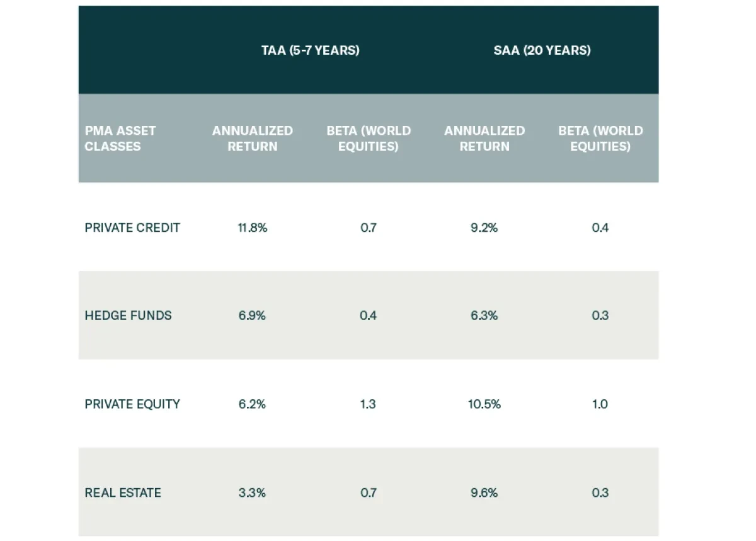Screen dimensions: 756x541
Task: Click SAA ANNUALIZED RETURN column header
Action: pyautogui.click(x=484, y=139)
